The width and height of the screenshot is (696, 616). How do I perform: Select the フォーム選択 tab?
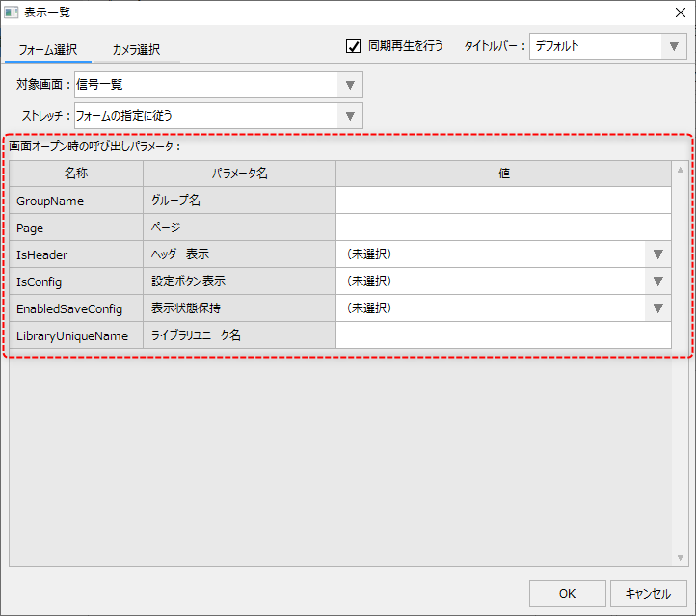[x=48, y=50]
